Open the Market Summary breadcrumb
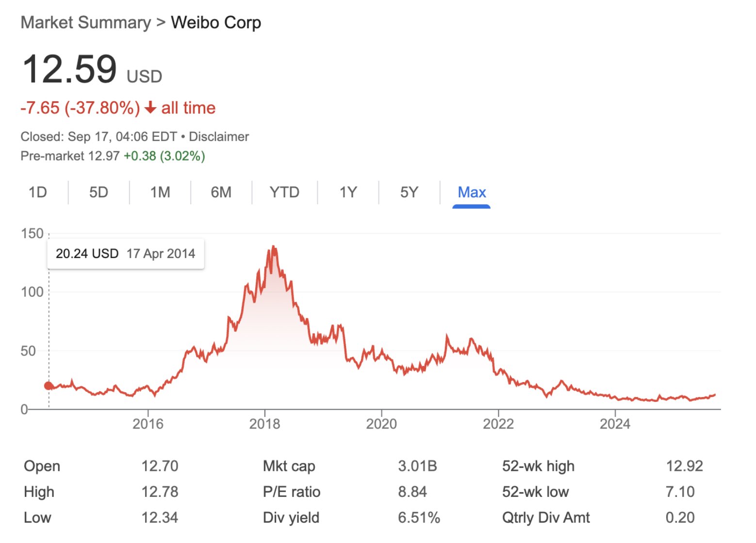 pyautogui.click(x=86, y=23)
